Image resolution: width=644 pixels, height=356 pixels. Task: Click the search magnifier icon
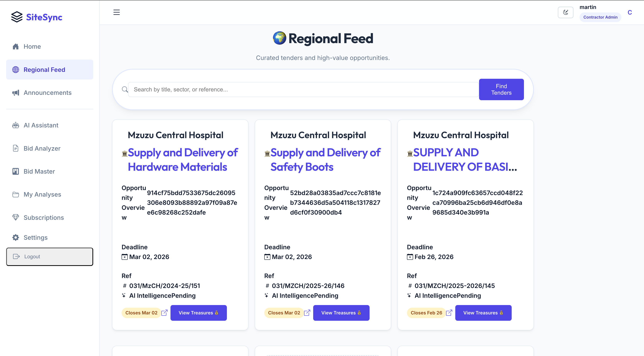coord(125,89)
